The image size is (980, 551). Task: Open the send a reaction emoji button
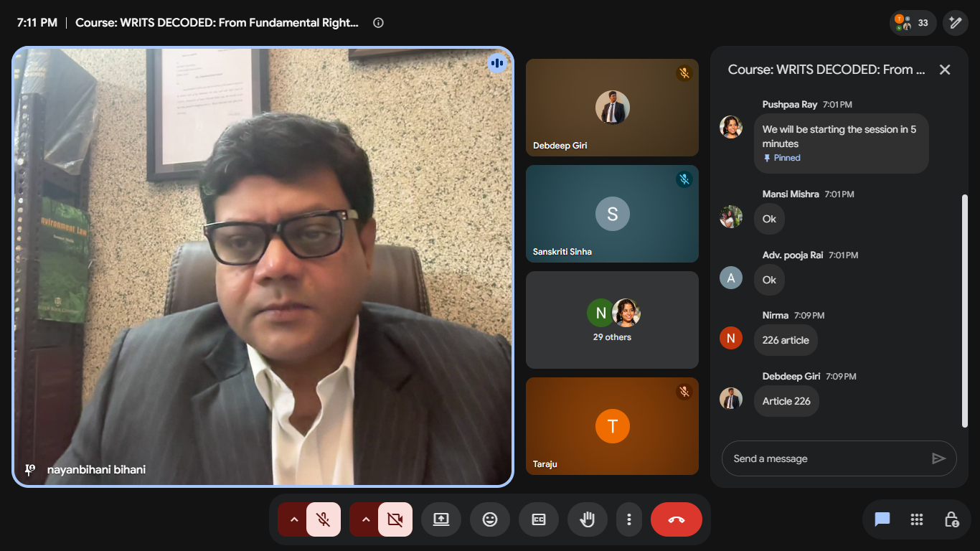tap(490, 519)
